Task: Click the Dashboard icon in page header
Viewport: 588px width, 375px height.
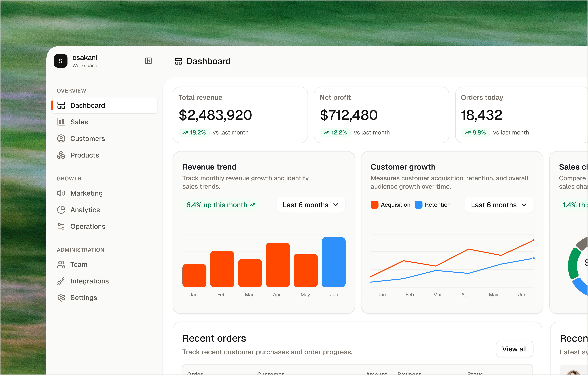Action: click(x=178, y=61)
